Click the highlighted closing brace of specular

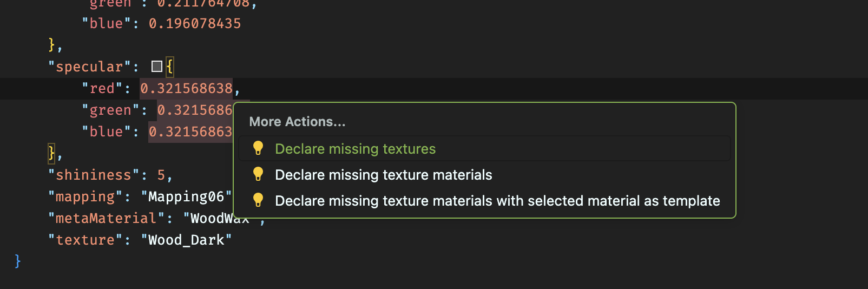click(x=51, y=153)
